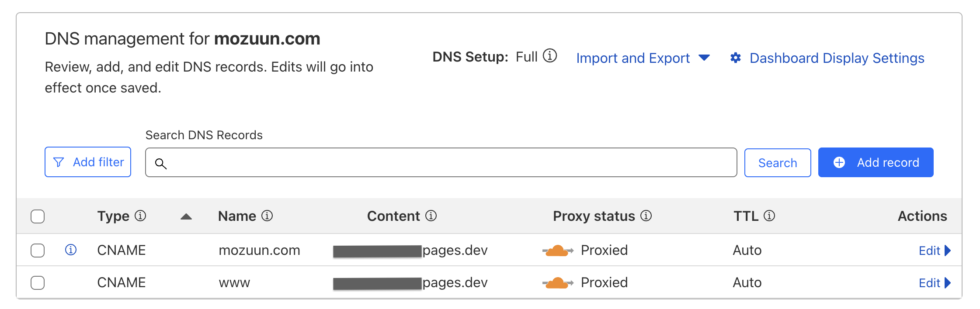
Task: Click the info icon next to Content header
Action: pyautogui.click(x=431, y=216)
